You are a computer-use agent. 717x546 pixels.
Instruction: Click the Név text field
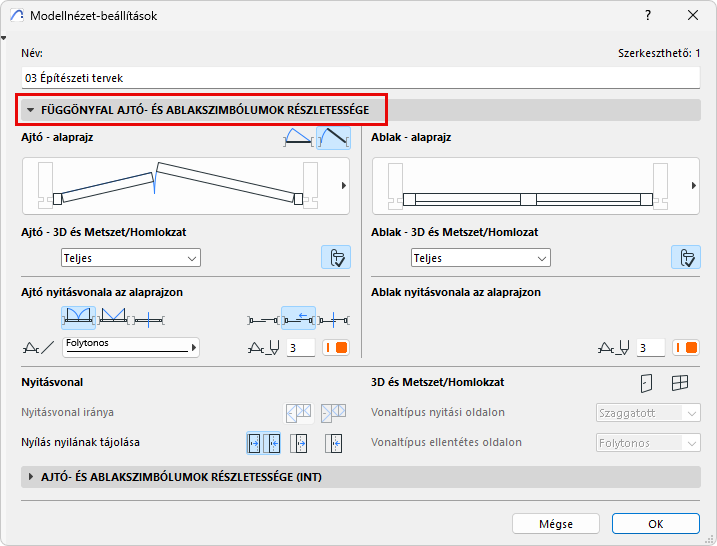click(x=360, y=78)
